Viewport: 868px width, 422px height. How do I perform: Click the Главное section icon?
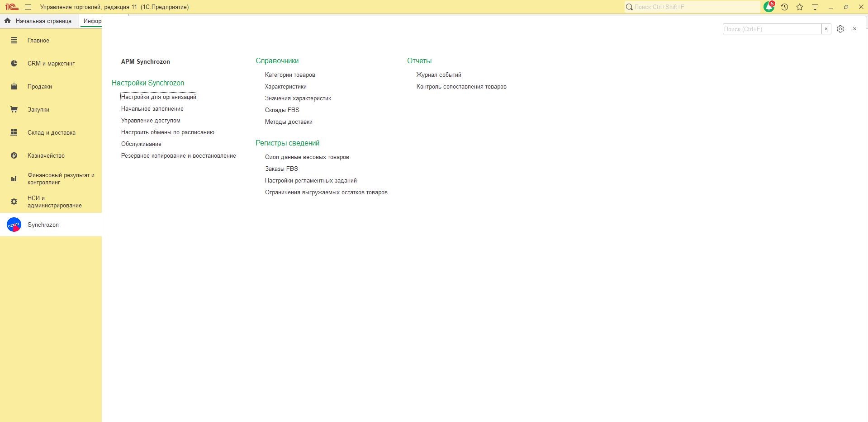pyautogui.click(x=14, y=40)
